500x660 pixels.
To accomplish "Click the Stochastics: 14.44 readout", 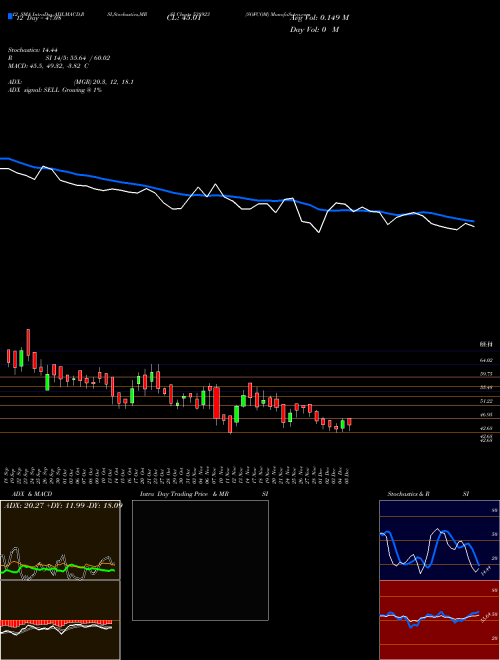I will [x=32, y=51].
